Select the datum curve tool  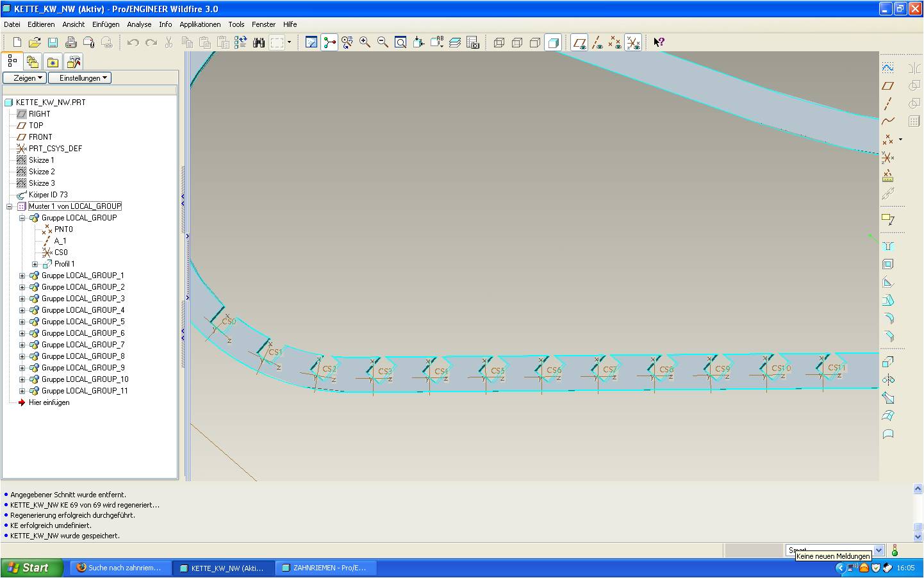(887, 121)
